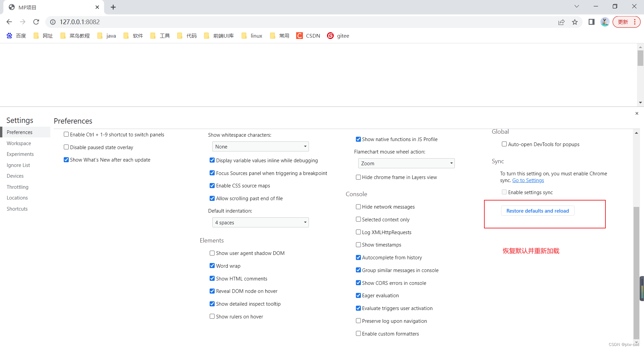644x350 pixels.
Task: Open the side panel icon
Action: pos(591,22)
